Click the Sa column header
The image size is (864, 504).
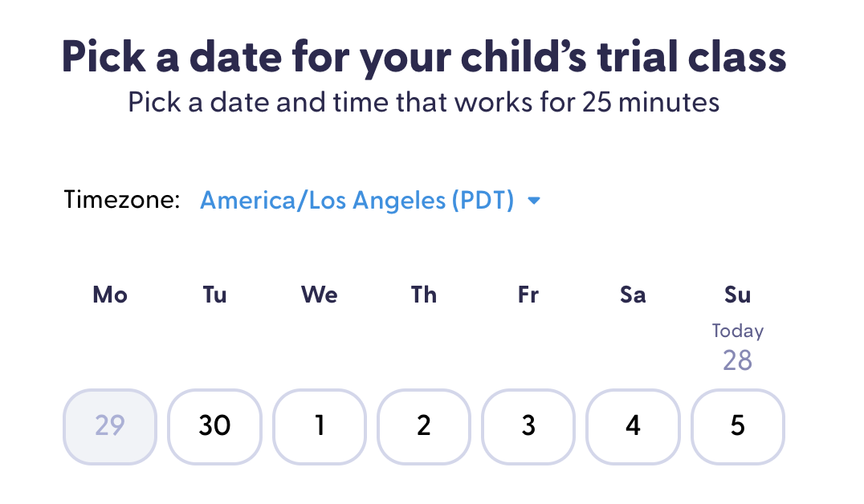tap(633, 295)
